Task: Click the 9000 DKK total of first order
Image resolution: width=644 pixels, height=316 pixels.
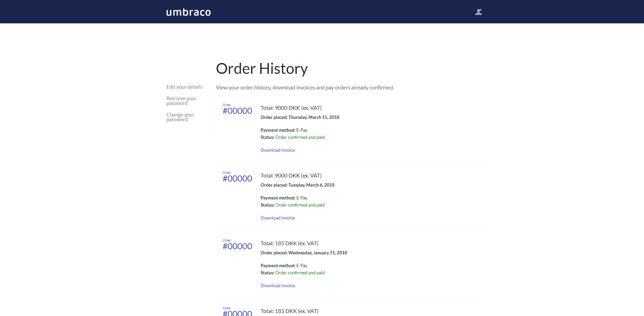Action: tap(291, 108)
